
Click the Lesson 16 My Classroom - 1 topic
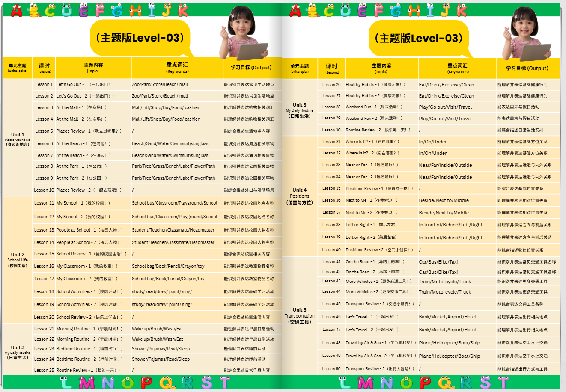point(86,266)
